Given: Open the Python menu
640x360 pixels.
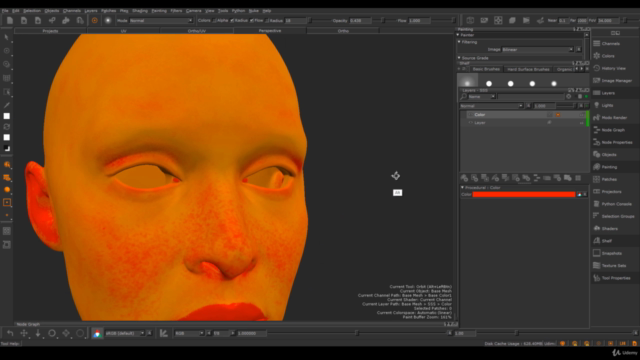Looking at the screenshot, I should 238,11.
